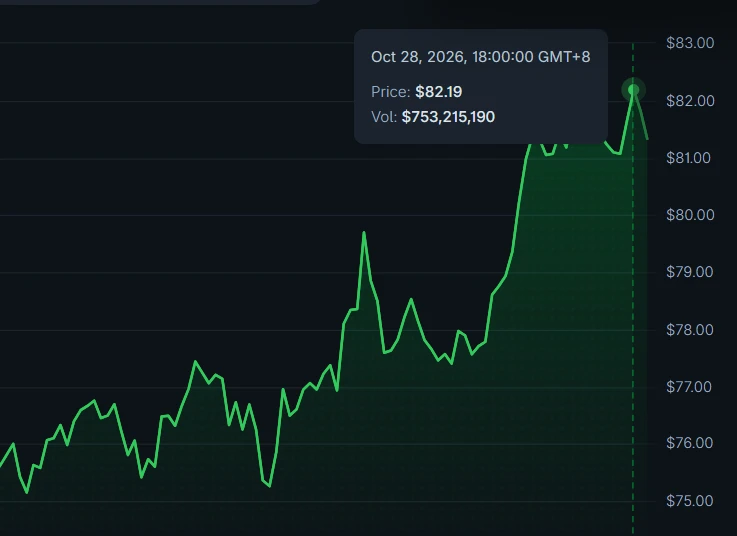
Task: Click the $81.00 price axis label
Action: [x=688, y=158]
